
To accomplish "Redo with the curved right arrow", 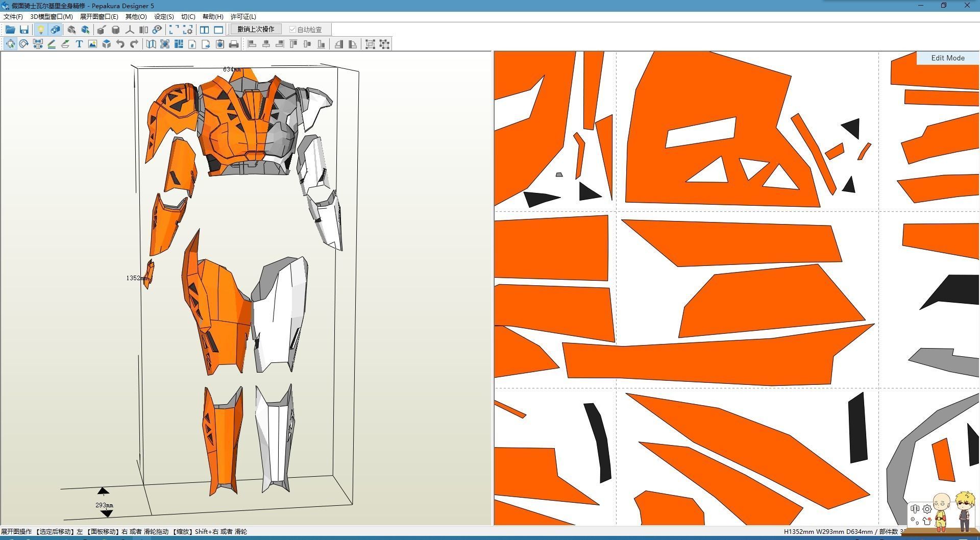I will click(134, 44).
